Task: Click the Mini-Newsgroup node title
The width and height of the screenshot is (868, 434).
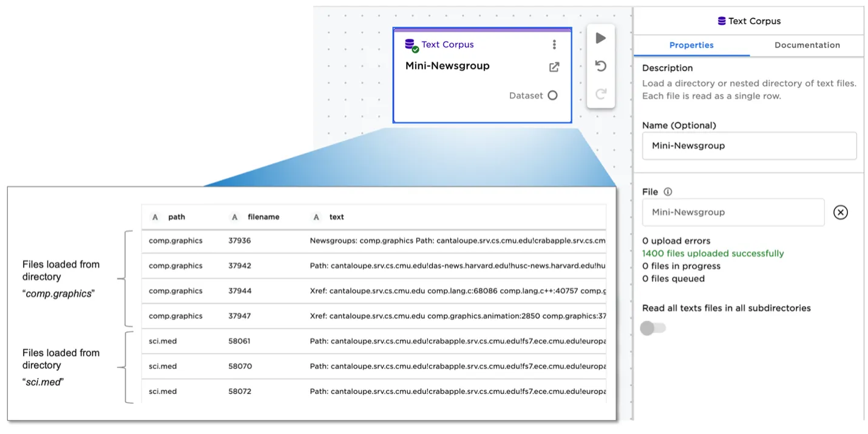Action: pos(447,66)
